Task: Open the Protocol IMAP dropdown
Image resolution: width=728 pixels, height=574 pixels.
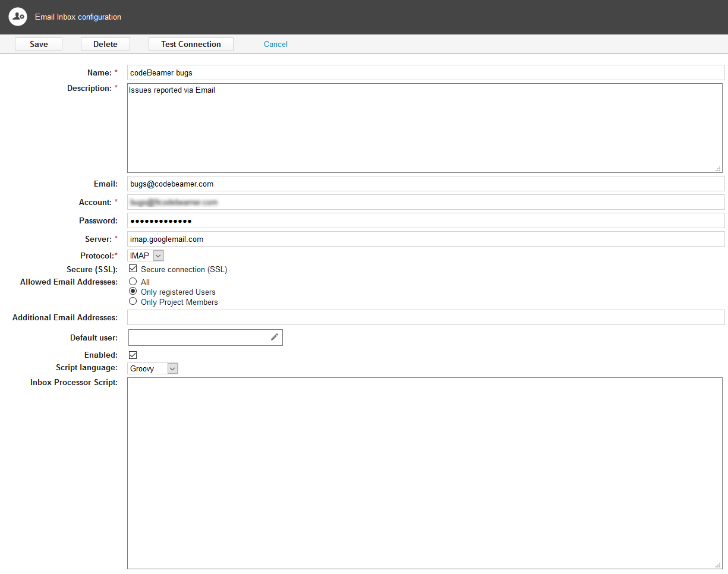Action: click(146, 256)
